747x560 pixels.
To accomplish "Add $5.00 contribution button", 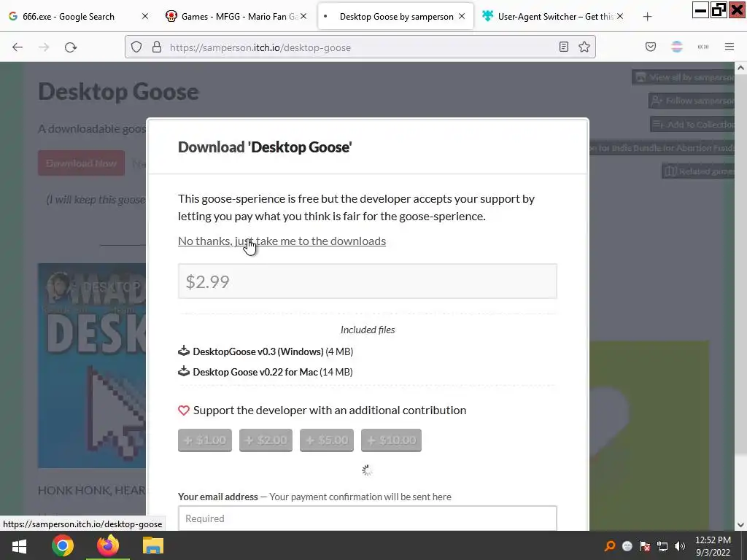I will point(327,440).
